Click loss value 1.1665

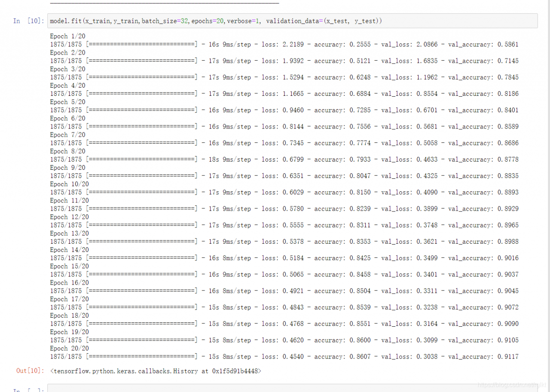pyautogui.click(x=293, y=94)
